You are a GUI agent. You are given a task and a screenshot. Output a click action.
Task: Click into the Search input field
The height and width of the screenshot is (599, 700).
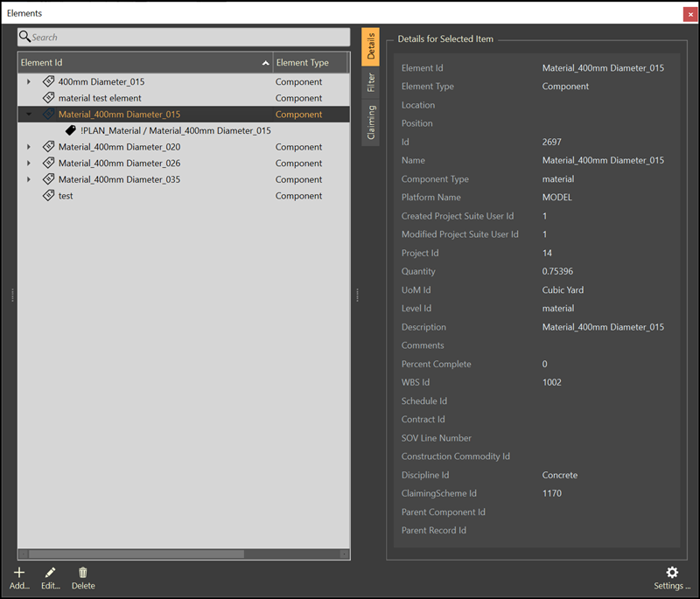[x=188, y=37]
